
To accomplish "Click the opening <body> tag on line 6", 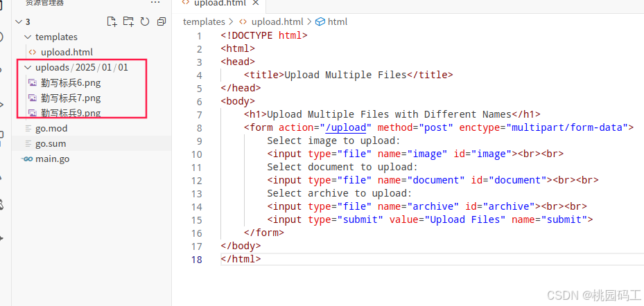I will (x=238, y=101).
